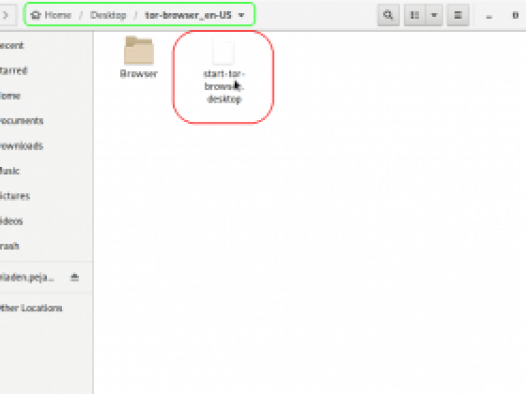Select the Browser folder icon

click(x=139, y=51)
